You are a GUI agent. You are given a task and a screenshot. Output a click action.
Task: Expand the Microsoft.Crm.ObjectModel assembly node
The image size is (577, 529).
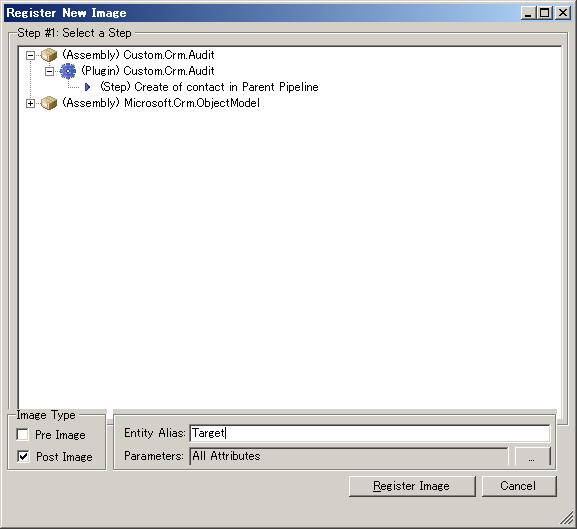pyautogui.click(x=31, y=104)
